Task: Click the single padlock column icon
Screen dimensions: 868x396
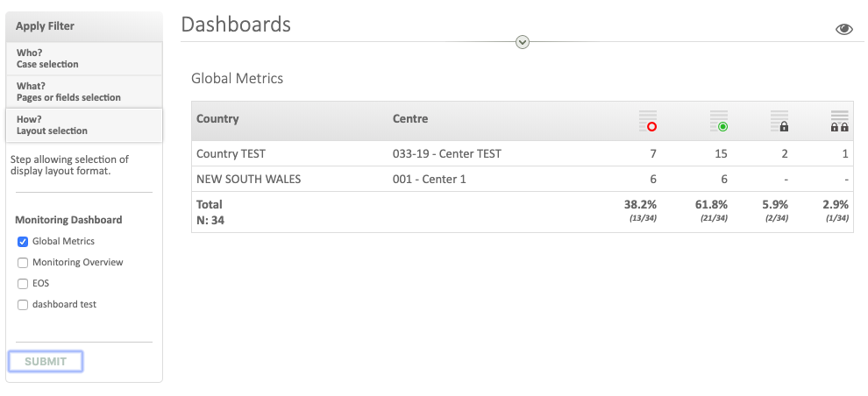Action: pos(779,121)
